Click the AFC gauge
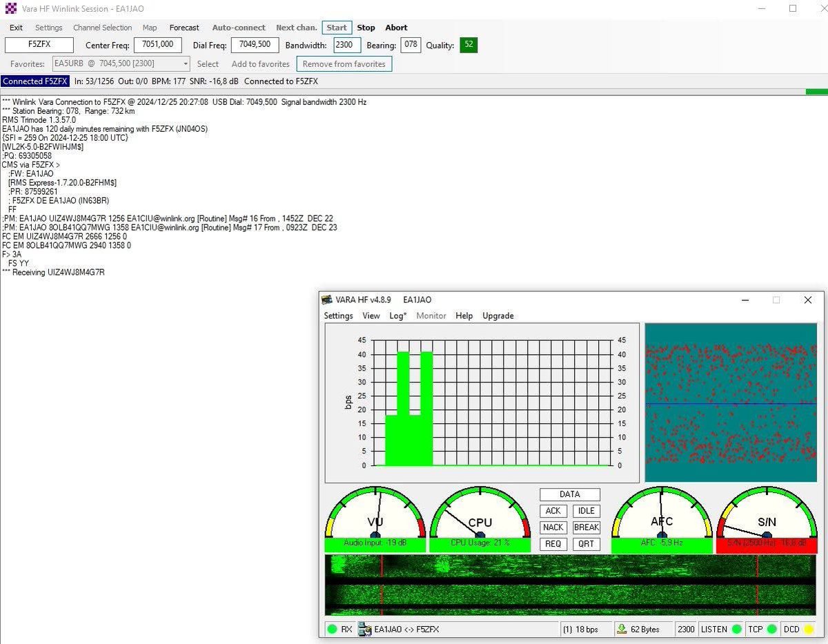The width and height of the screenshot is (828, 644). 662,512
